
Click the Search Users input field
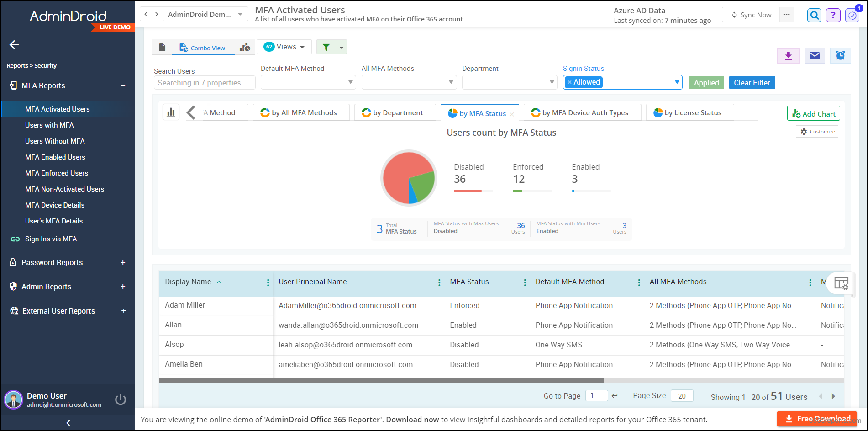click(x=205, y=83)
